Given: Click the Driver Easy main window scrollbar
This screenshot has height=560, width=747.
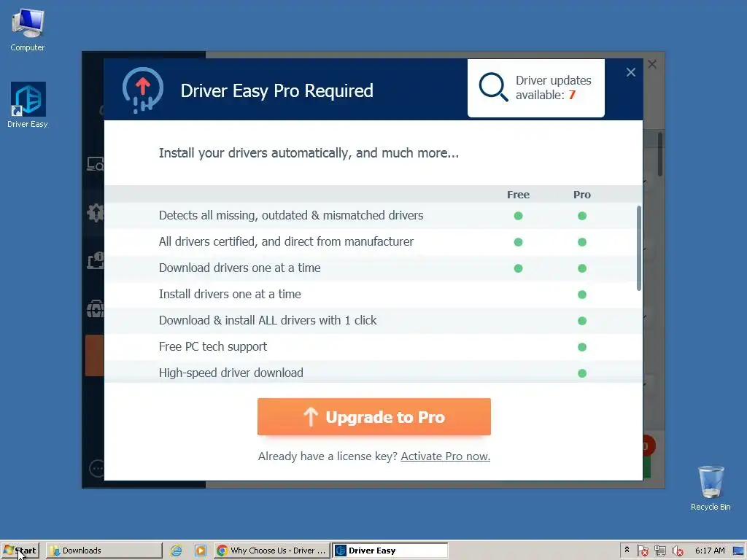Looking at the screenshot, I should 660,154.
